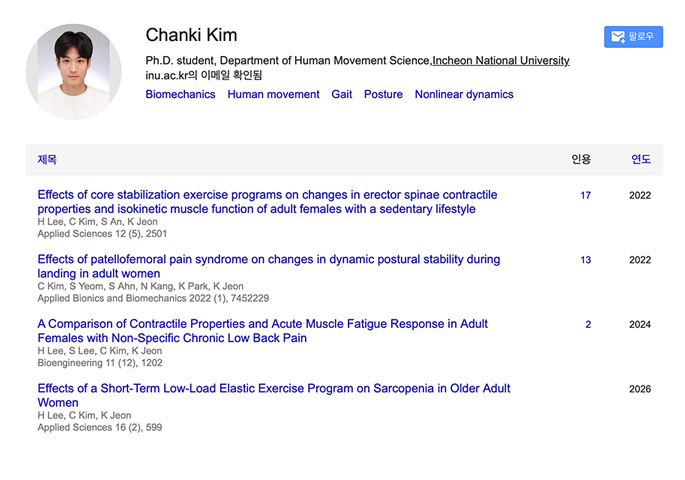Click the 인용 citations column header
Screen dimensions: 685x480
click(x=581, y=159)
